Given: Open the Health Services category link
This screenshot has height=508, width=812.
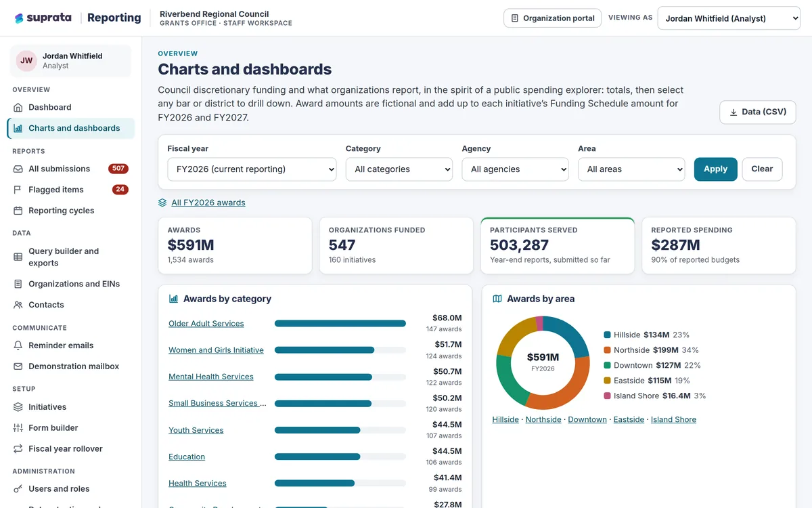Looking at the screenshot, I should point(198,483).
